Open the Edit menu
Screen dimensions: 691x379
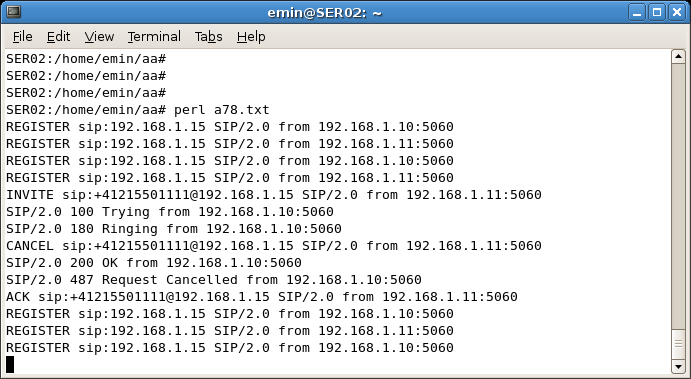point(59,37)
